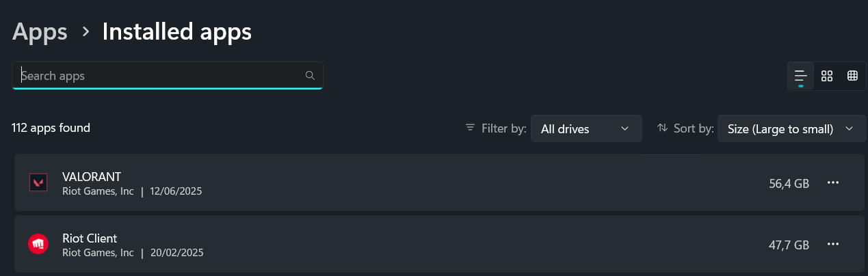The width and height of the screenshot is (868, 276).
Task: Focus the Search apps text field
Action: coord(161,76)
